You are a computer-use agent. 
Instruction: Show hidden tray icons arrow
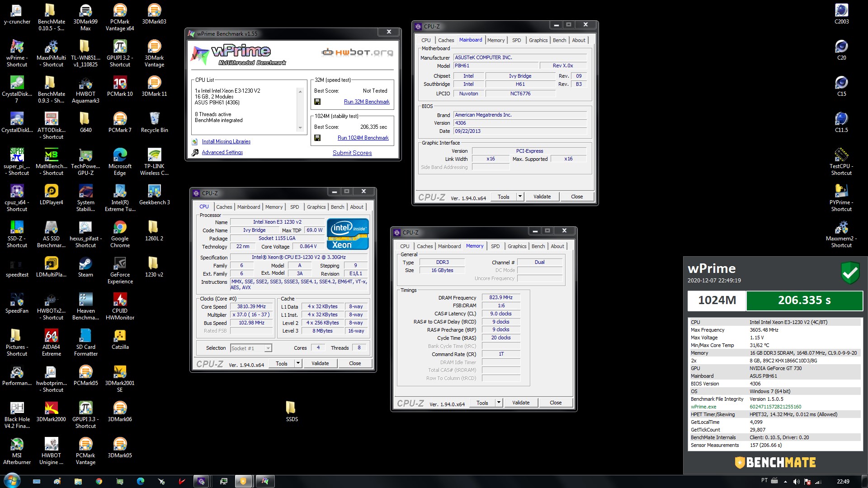[x=785, y=482]
